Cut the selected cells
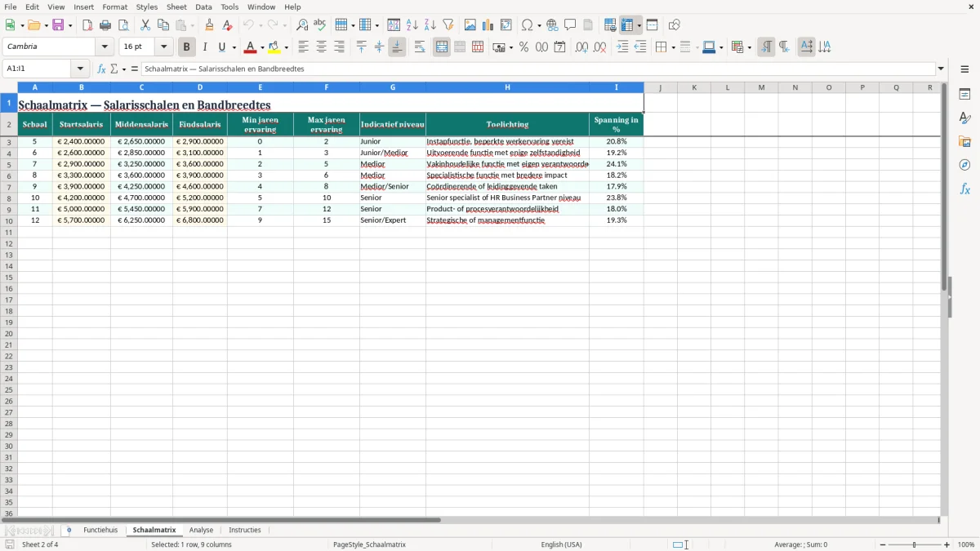Screen dimensions: 980x551 click(x=145, y=25)
